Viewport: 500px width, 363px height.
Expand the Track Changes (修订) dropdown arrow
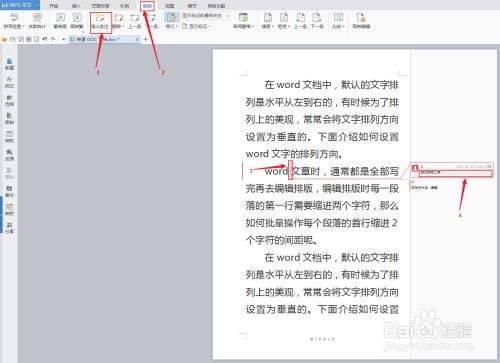pos(176,26)
